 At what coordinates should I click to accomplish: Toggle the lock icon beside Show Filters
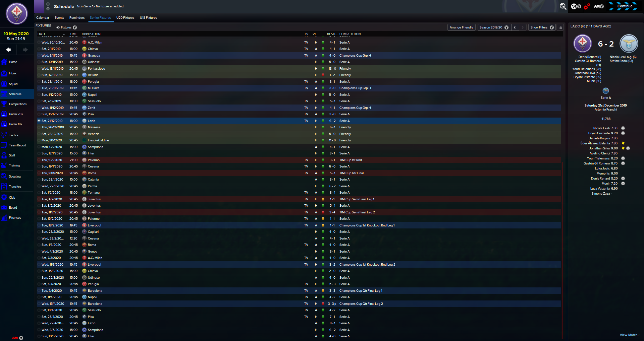tap(560, 27)
